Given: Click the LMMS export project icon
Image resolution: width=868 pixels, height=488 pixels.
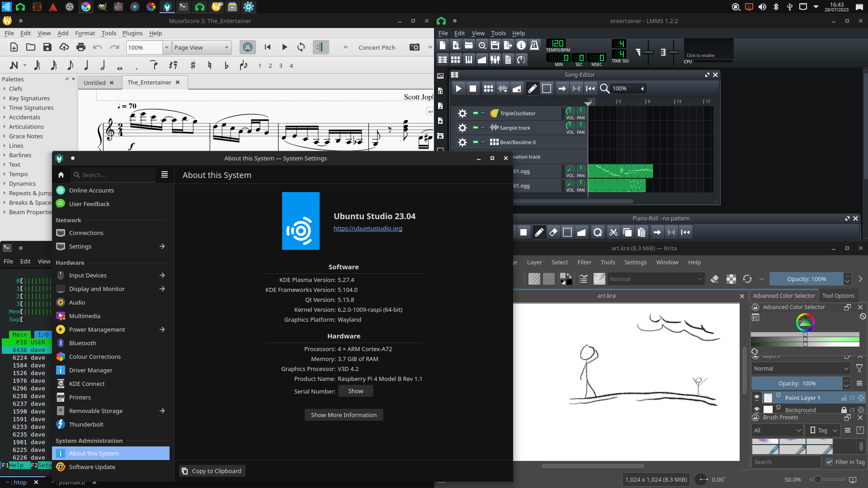Looking at the screenshot, I should (508, 45).
